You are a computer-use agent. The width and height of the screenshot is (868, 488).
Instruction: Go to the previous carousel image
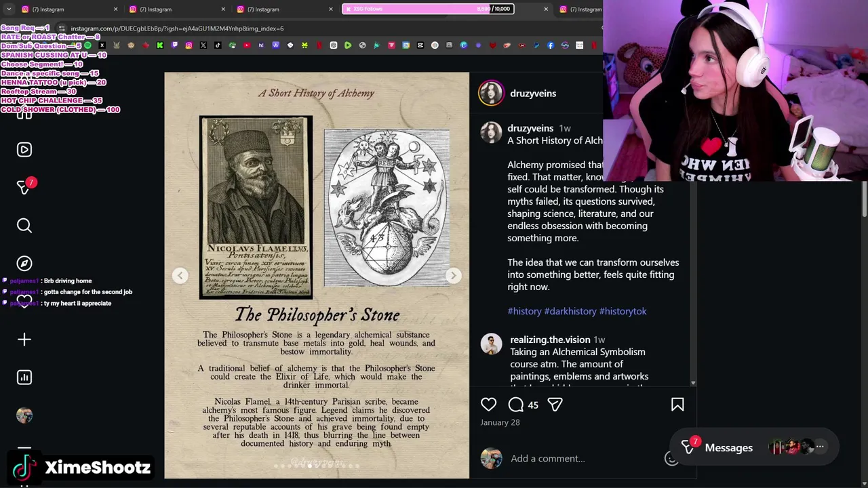[x=180, y=275]
